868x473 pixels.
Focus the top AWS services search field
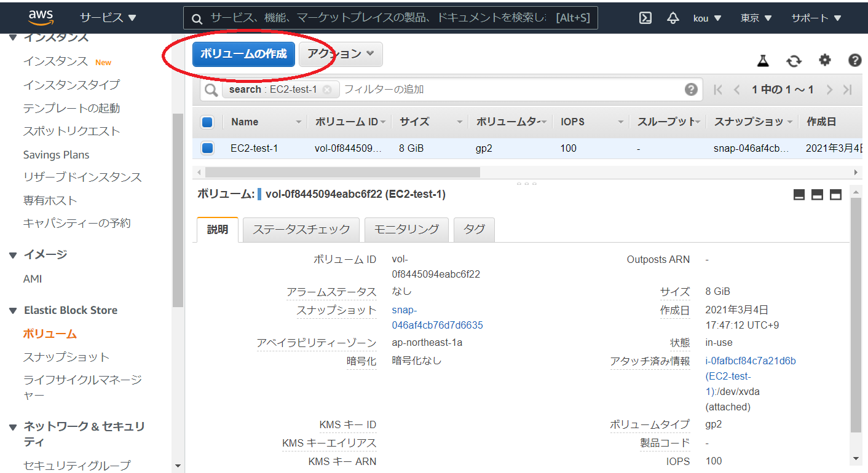pyautogui.click(x=390, y=18)
